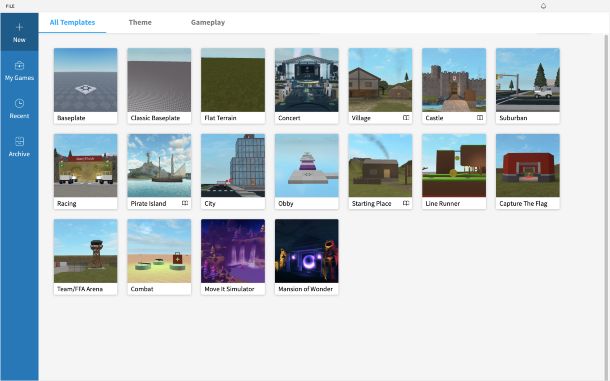The image size is (610, 381).
Task: Select the Move It Simulator template thumbnail
Action: coord(233,251)
